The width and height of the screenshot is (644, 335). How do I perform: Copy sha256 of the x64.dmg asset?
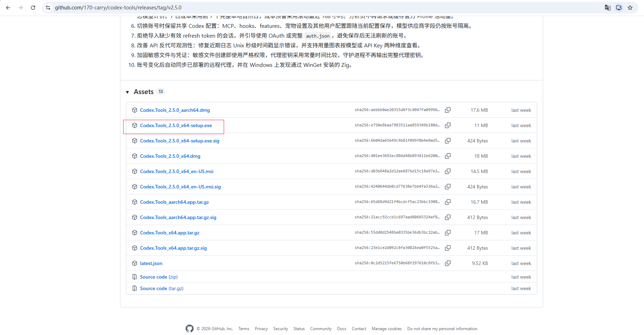tap(448, 156)
